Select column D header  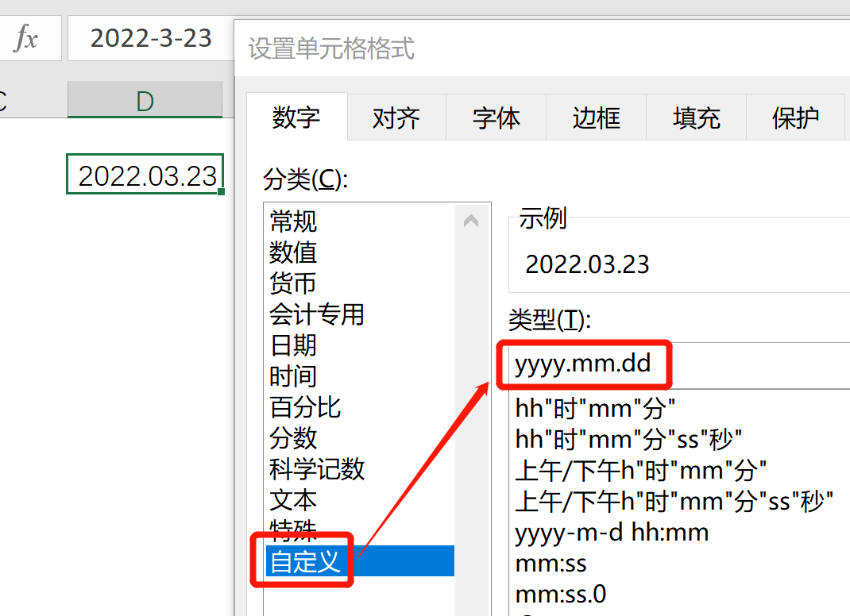point(145,100)
